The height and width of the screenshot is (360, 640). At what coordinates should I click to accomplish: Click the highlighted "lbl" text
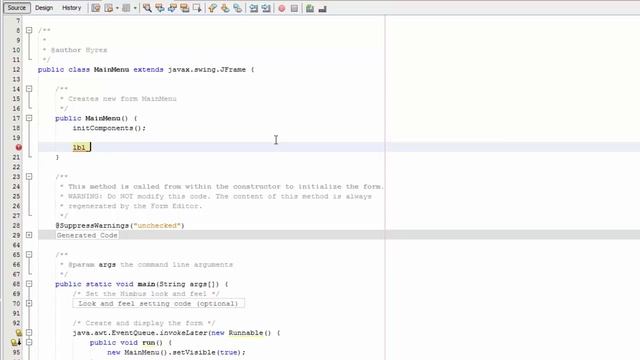[79, 147]
